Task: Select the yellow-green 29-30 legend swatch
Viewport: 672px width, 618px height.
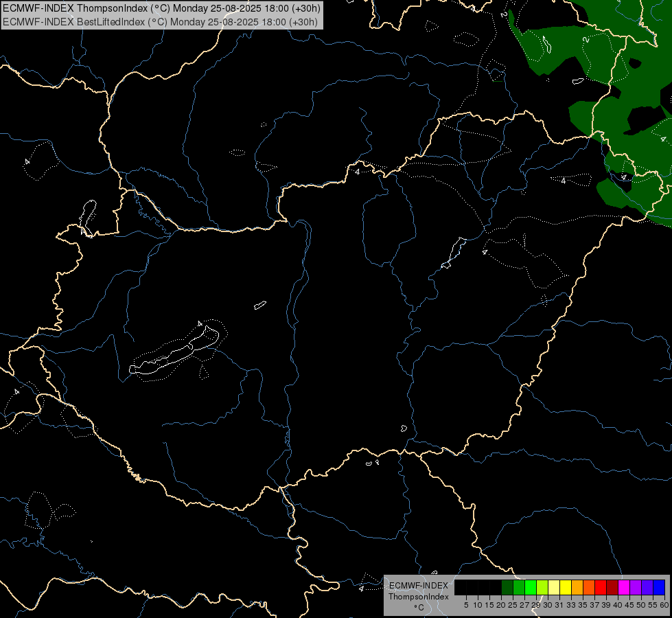Action: (542, 587)
